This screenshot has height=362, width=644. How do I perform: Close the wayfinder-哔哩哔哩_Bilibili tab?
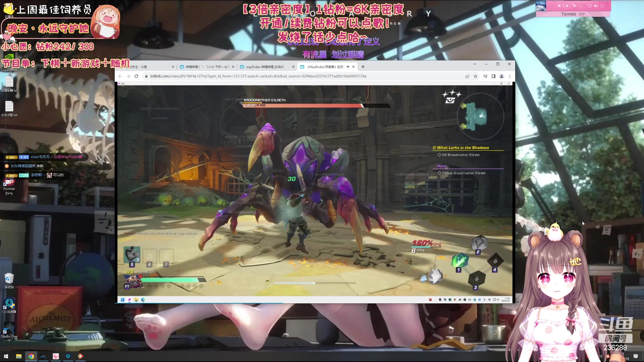pyautogui.click(x=293, y=67)
